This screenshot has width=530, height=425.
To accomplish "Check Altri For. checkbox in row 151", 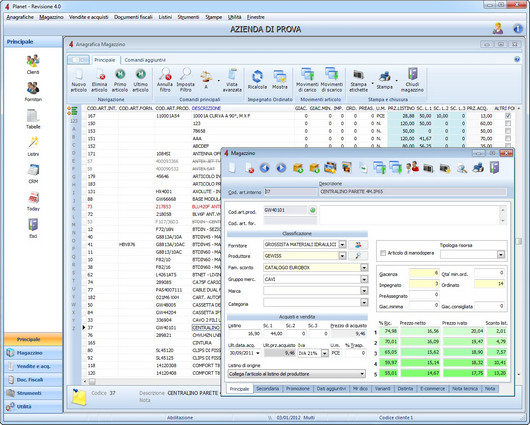I will [508, 138].
